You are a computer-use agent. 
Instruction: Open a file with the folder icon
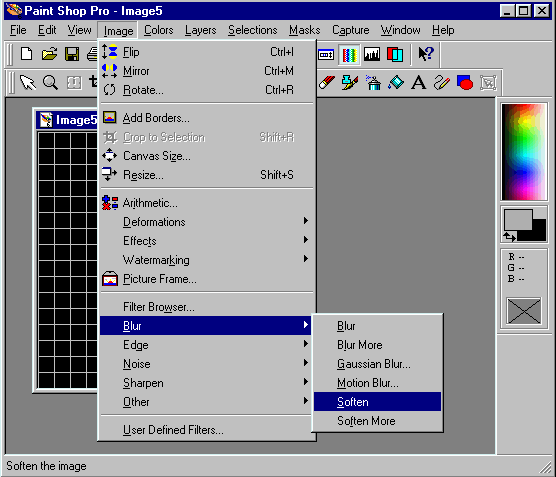49,54
